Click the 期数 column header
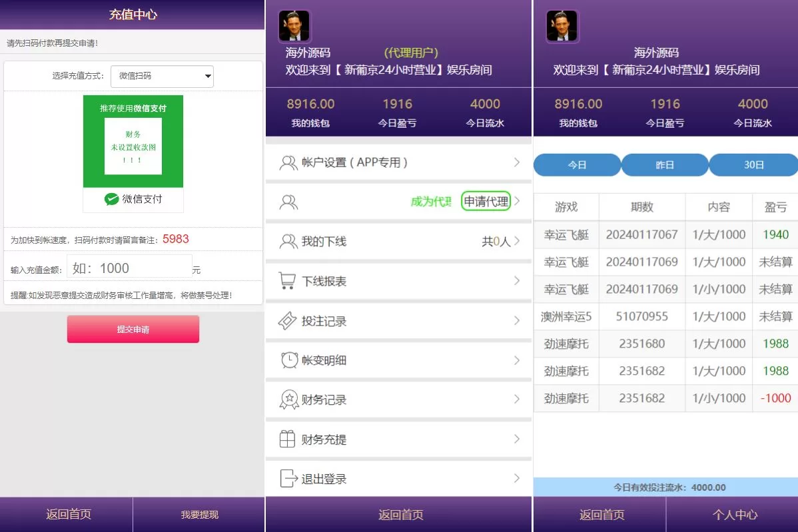Image resolution: width=798 pixels, height=532 pixels. pos(641,206)
